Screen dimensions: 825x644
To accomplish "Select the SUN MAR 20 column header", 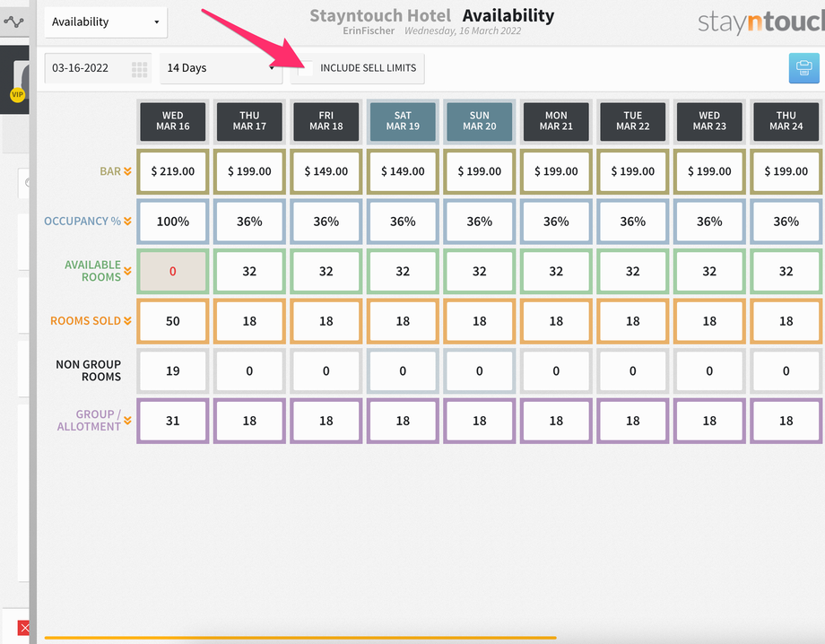I will (x=480, y=121).
